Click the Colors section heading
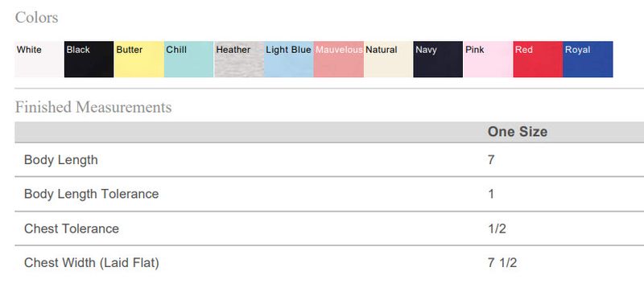 coord(36,18)
